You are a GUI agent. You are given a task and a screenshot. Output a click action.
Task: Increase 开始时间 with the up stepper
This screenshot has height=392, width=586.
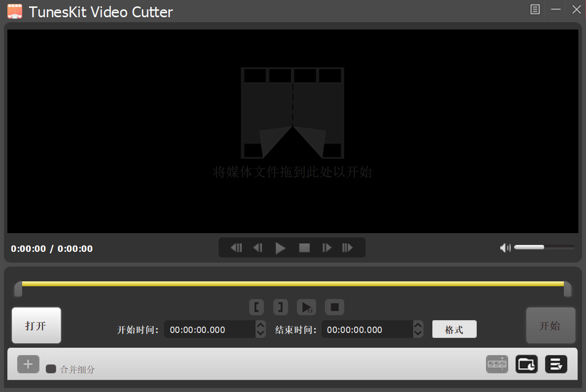point(260,326)
